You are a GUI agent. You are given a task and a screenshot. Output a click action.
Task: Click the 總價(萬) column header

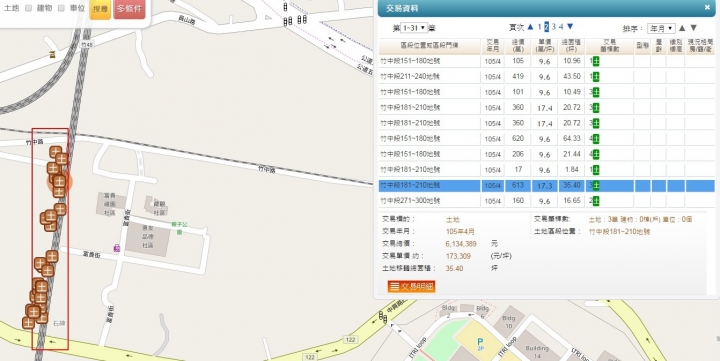tap(518, 45)
